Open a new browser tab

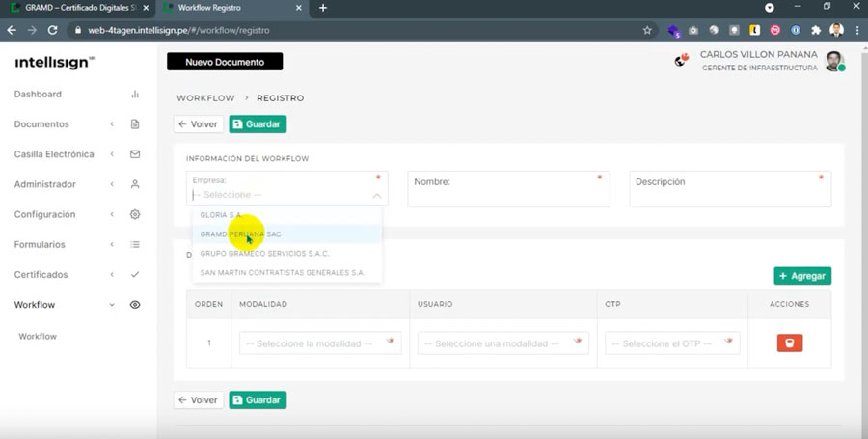(323, 8)
